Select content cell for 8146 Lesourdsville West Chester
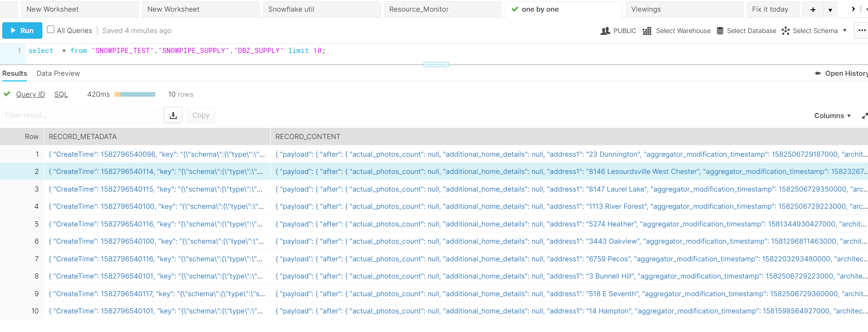 pos(569,172)
